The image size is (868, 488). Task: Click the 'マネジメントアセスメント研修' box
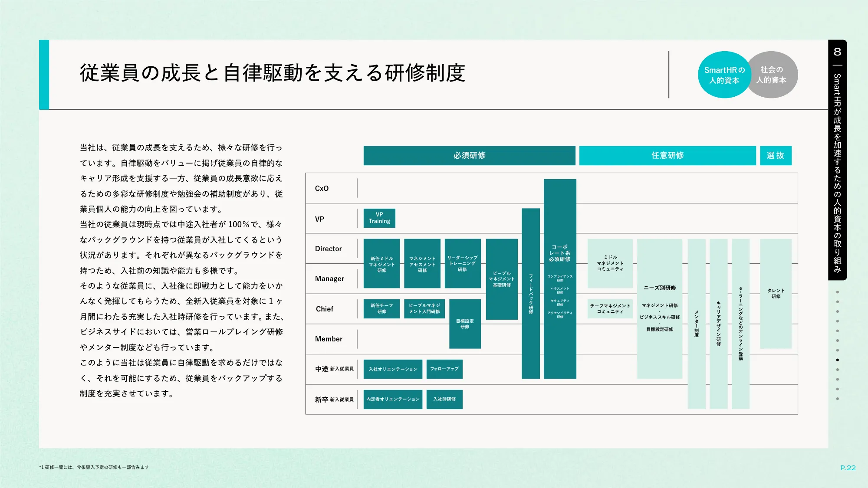pyautogui.click(x=422, y=264)
